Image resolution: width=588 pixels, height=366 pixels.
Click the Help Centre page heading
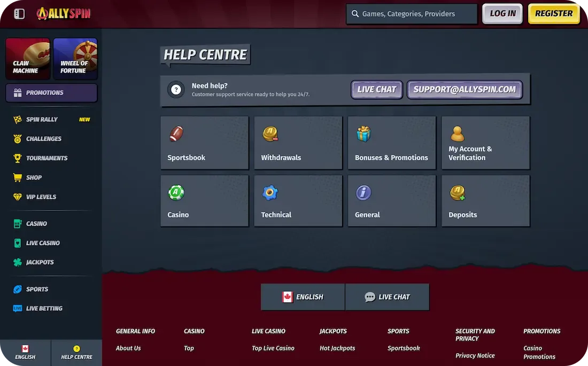205,54
